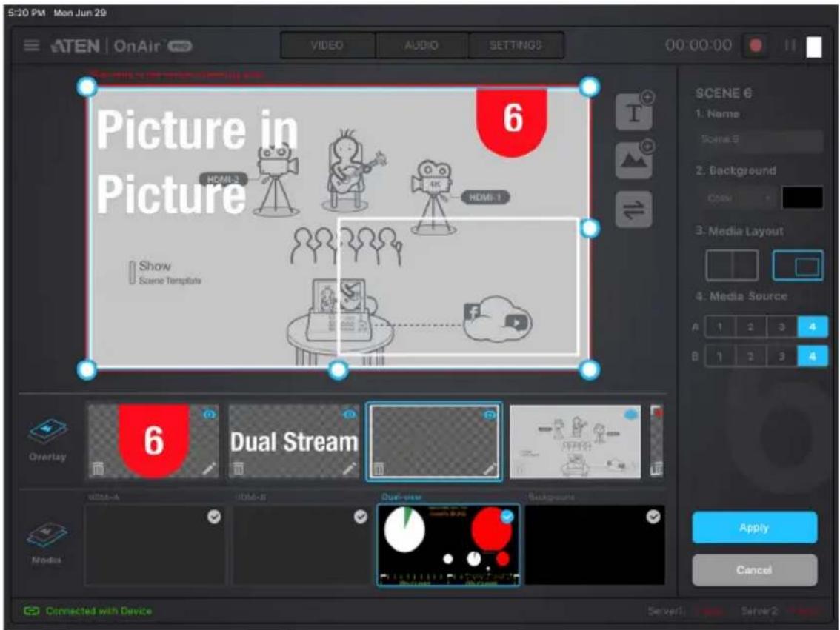Screen dimensions: 840x630
Task: Toggle visibility of the selected empty overlay
Action: 490,415
